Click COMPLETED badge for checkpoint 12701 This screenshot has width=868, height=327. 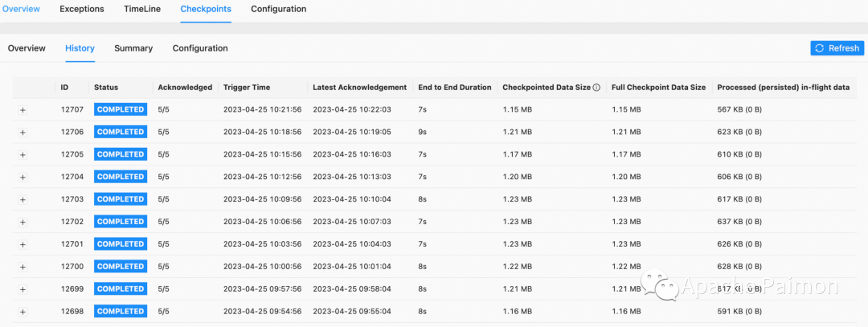click(x=121, y=244)
